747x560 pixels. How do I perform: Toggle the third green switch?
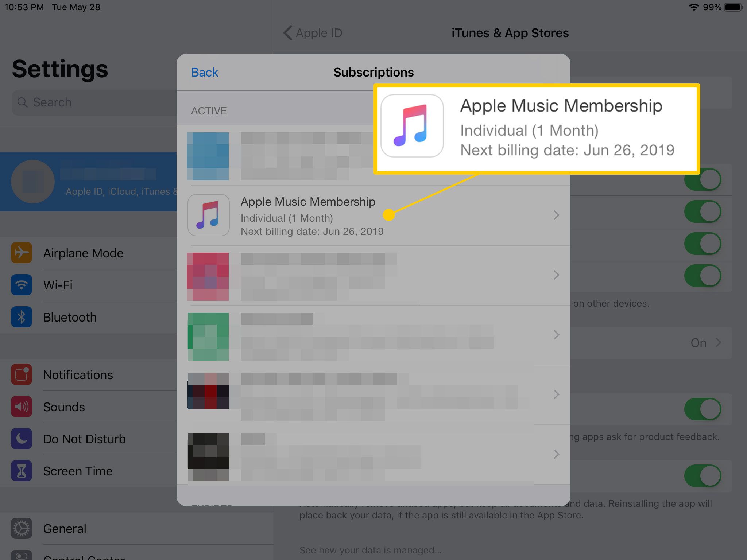tap(703, 244)
